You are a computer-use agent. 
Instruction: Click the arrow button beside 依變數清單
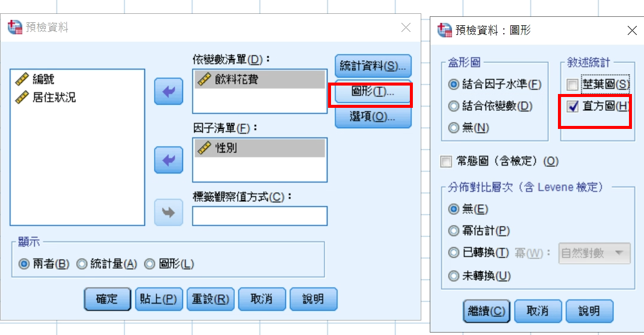pos(168,91)
